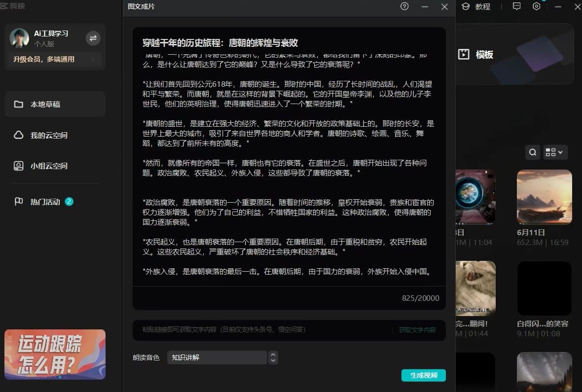Click the account switch icon beside the avatar

pyautogui.click(x=93, y=38)
